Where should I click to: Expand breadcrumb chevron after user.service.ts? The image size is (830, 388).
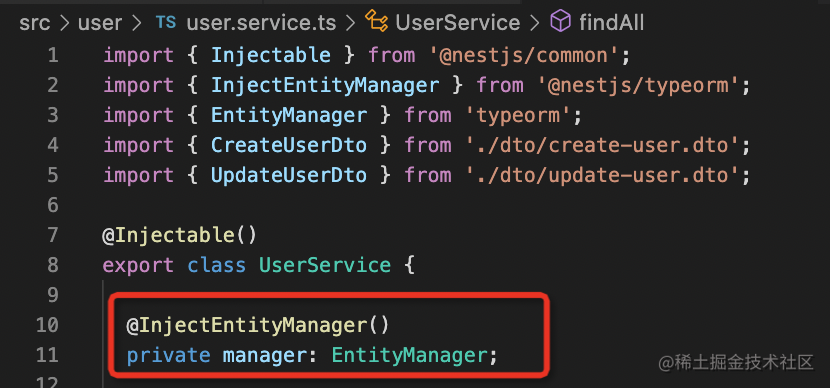click(350, 23)
